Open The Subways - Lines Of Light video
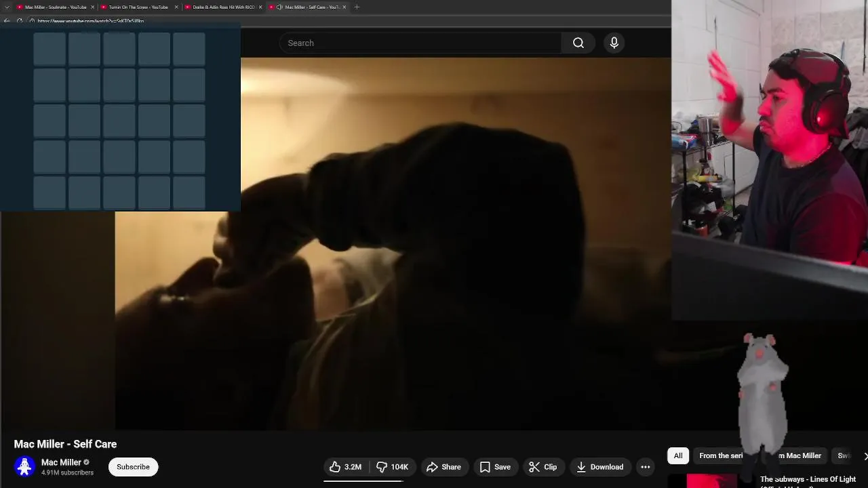Viewport: 868px width, 488px height. (808, 480)
